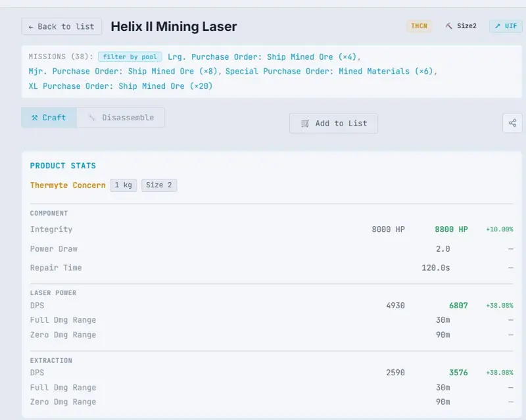Open the UIF external link badge
The height and width of the screenshot is (420, 526).
pos(506,26)
